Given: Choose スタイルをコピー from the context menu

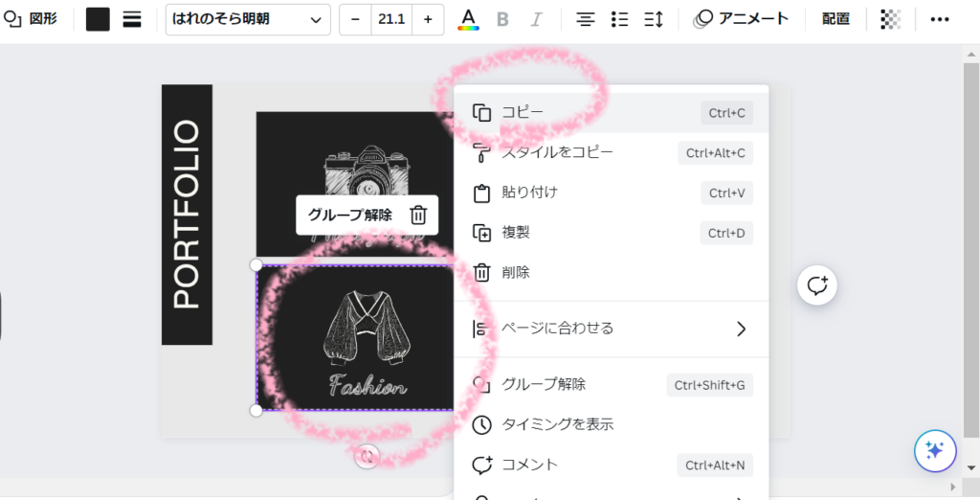Looking at the screenshot, I should pos(612,152).
